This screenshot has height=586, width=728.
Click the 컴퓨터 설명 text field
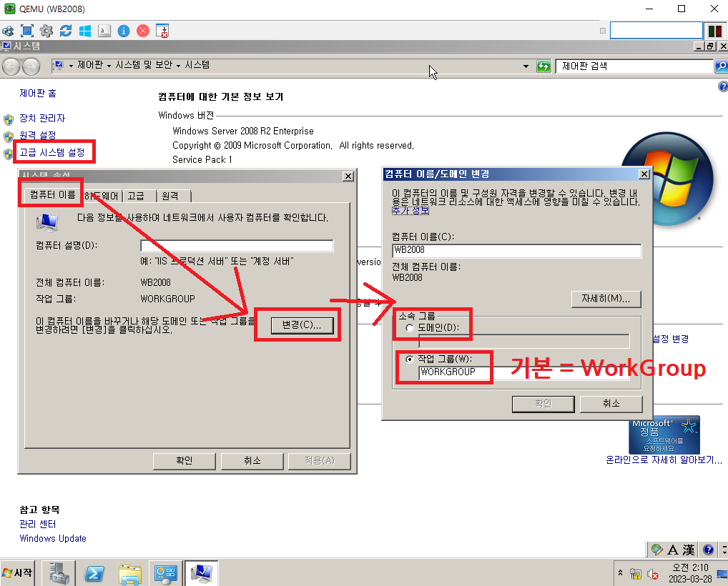coord(237,245)
